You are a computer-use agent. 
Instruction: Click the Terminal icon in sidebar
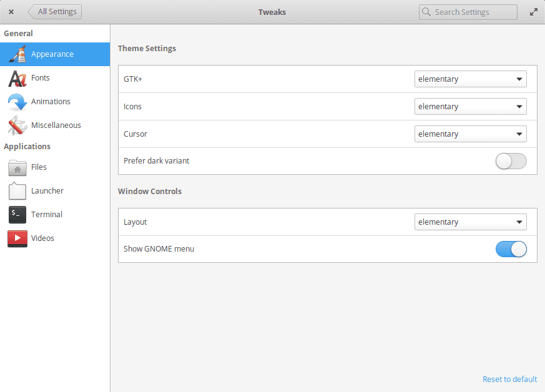[x=17, y=215]
